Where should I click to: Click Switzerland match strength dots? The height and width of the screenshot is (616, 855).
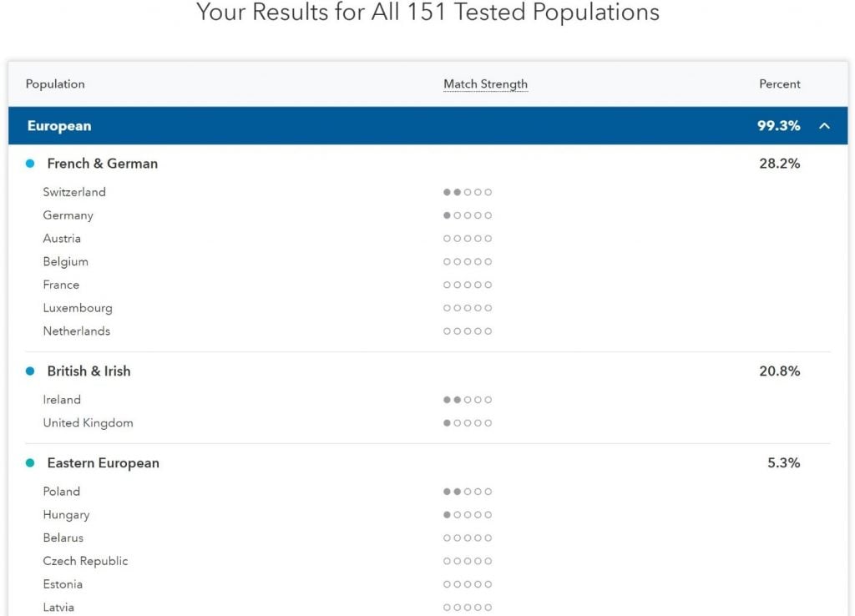(468, 193)
